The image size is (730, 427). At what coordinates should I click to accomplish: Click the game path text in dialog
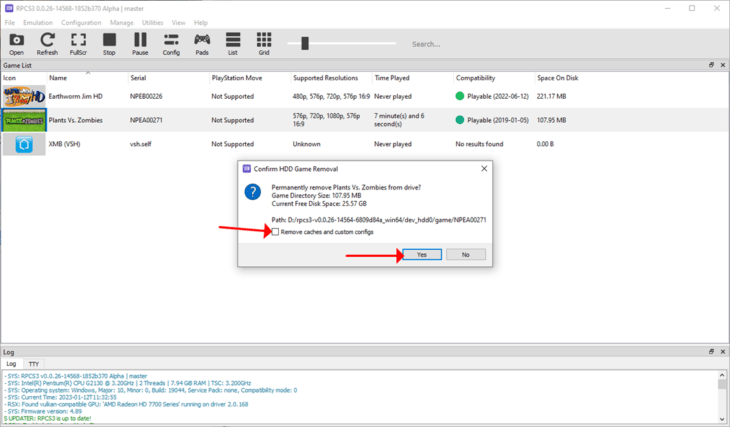(379, 220)
